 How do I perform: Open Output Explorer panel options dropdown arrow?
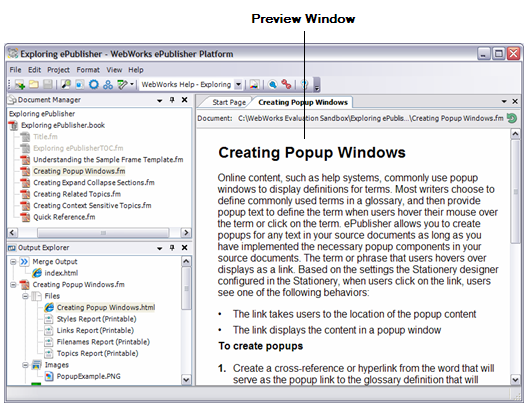(160, 248)
